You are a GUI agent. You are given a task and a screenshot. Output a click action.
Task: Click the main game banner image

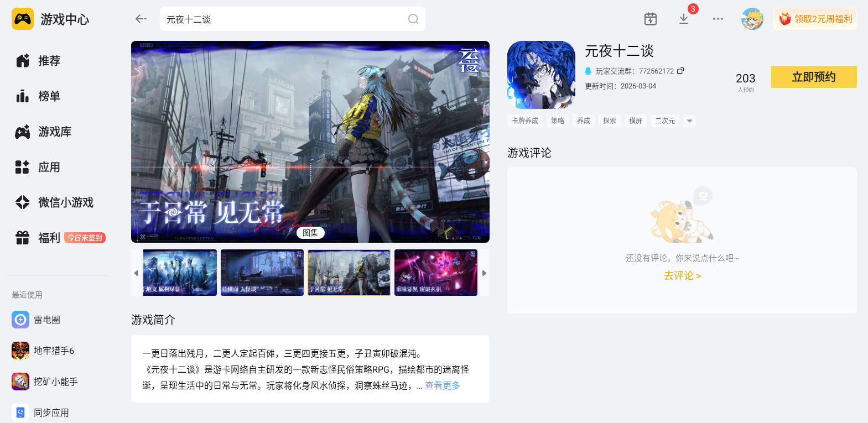(x=310, y=142)
